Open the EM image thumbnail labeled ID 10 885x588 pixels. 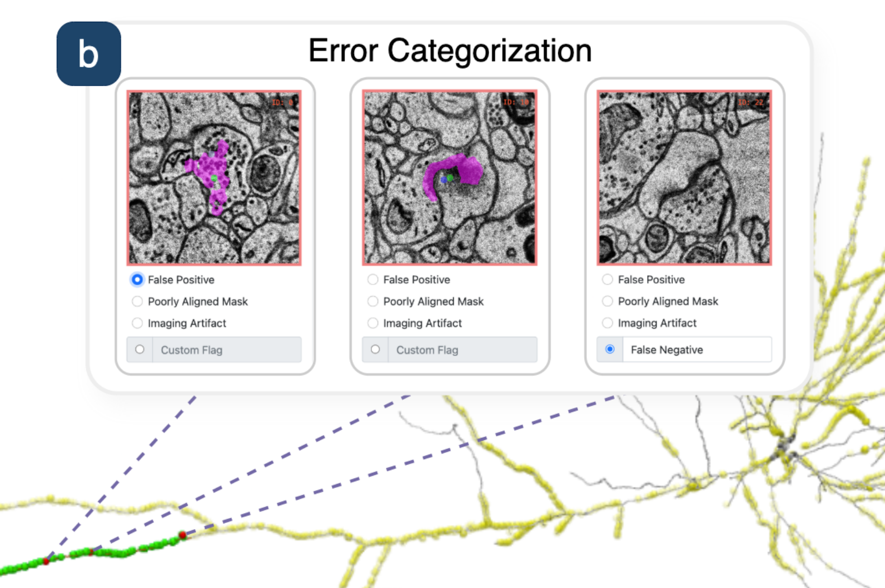[450, 177]
